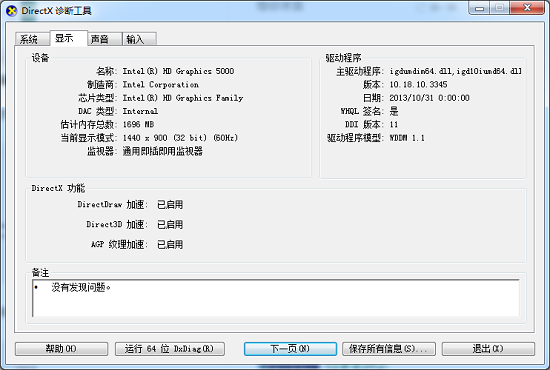This screenshot has width=550, height=370.
Task: Click the window title DirectX 诊断工具
Action: click(x=56, y=11)
